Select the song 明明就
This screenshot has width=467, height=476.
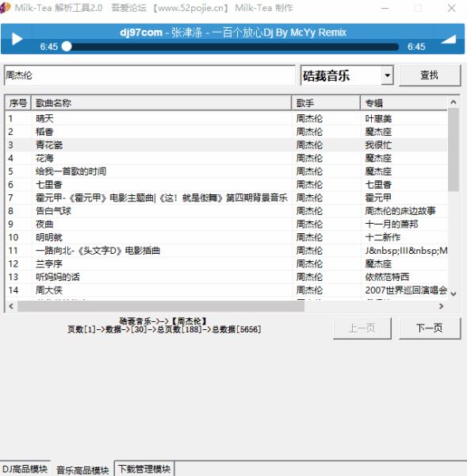pos(49,237)
